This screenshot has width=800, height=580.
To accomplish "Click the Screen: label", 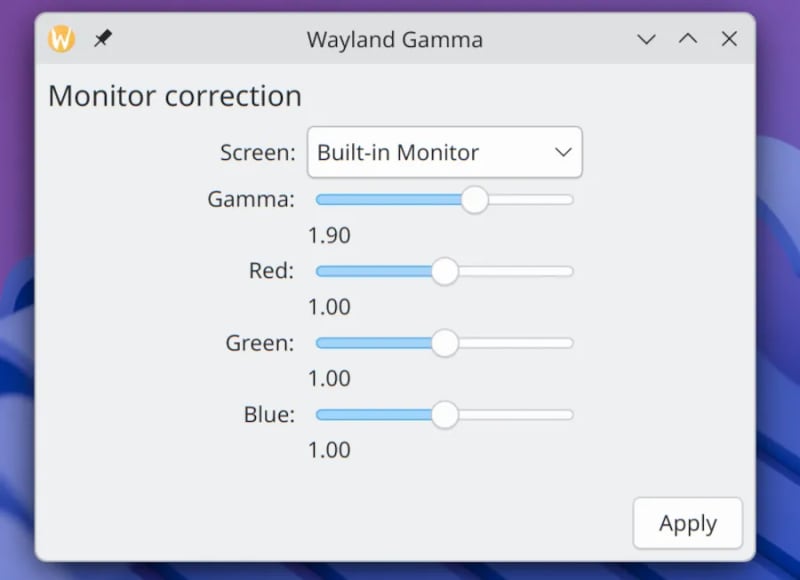I will (x=258, y=153).
